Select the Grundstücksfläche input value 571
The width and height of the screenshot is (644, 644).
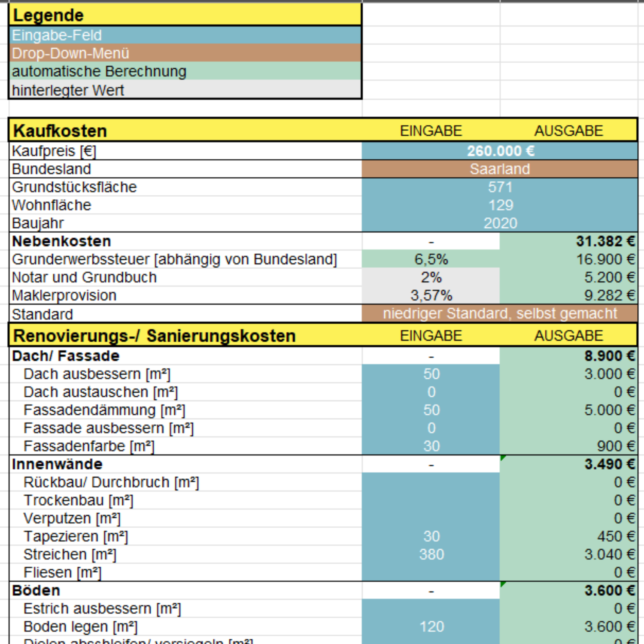500,187
